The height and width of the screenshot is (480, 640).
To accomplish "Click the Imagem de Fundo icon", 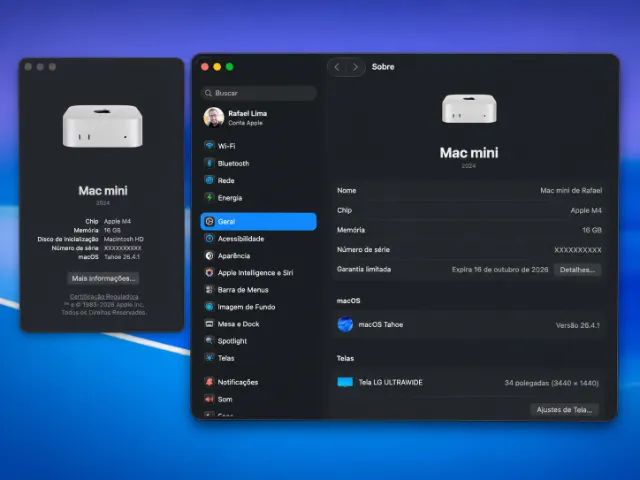I will 209,307.
